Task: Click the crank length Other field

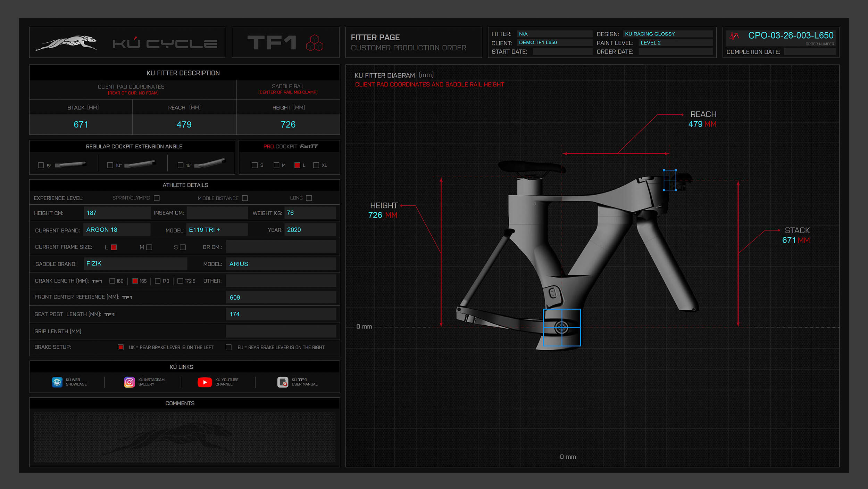Action: [x=281, y=281]
